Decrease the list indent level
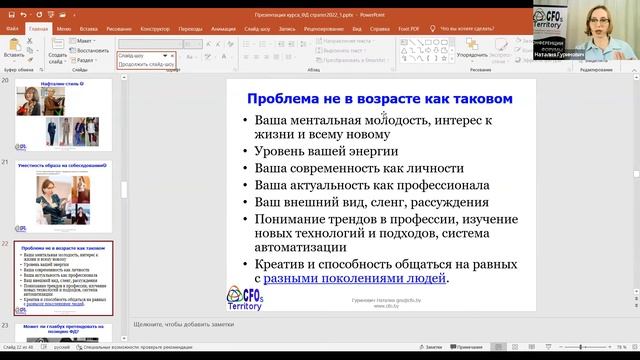Screen dimensions: 640x360 click(281, 44)
